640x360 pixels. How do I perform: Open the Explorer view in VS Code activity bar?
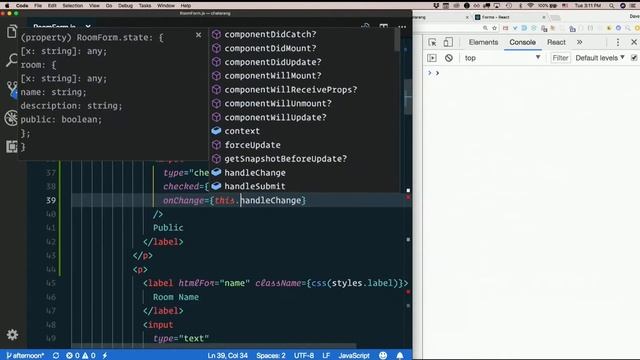click(x=12, y=32)
